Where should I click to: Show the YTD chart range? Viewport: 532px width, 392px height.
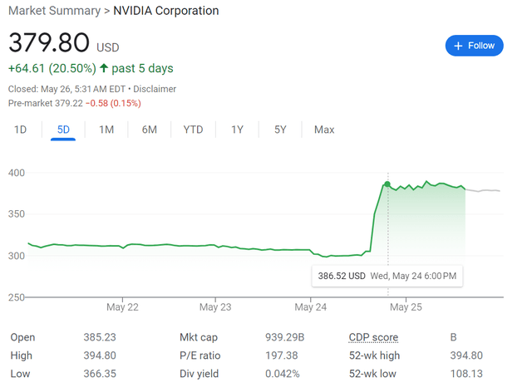coord(193,130)
